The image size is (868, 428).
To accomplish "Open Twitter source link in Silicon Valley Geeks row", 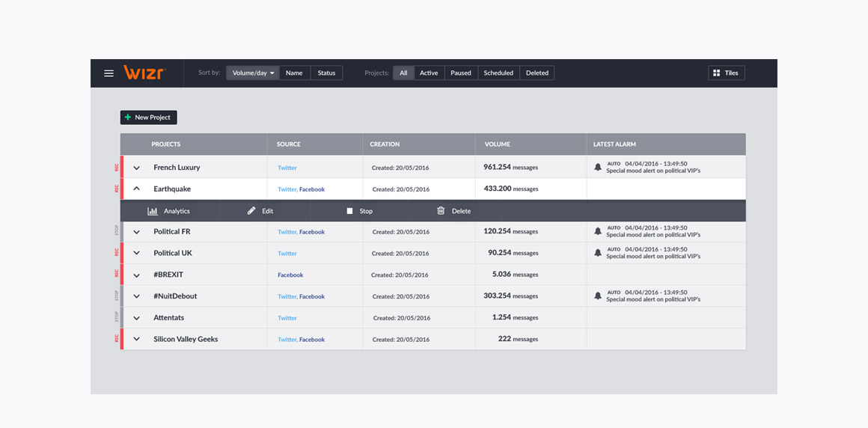I will [x=287, y=340].
